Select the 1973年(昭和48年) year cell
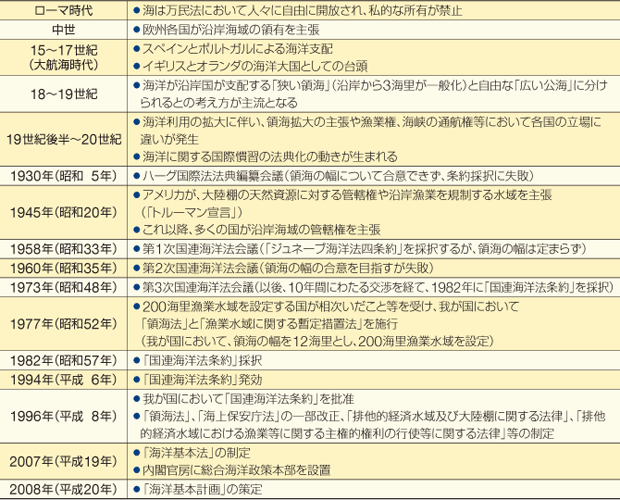 [x=65, y=288]
